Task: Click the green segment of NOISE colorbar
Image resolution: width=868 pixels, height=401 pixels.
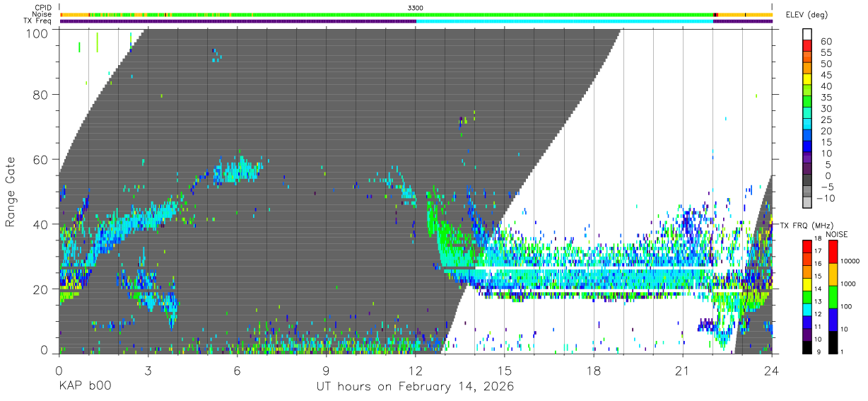Action: coord(833,297)
